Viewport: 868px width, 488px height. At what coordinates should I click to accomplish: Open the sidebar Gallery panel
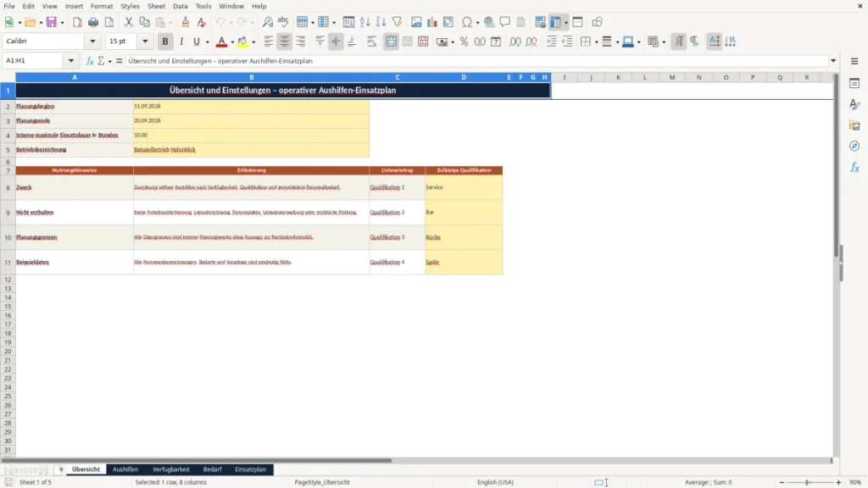point(854,125)
